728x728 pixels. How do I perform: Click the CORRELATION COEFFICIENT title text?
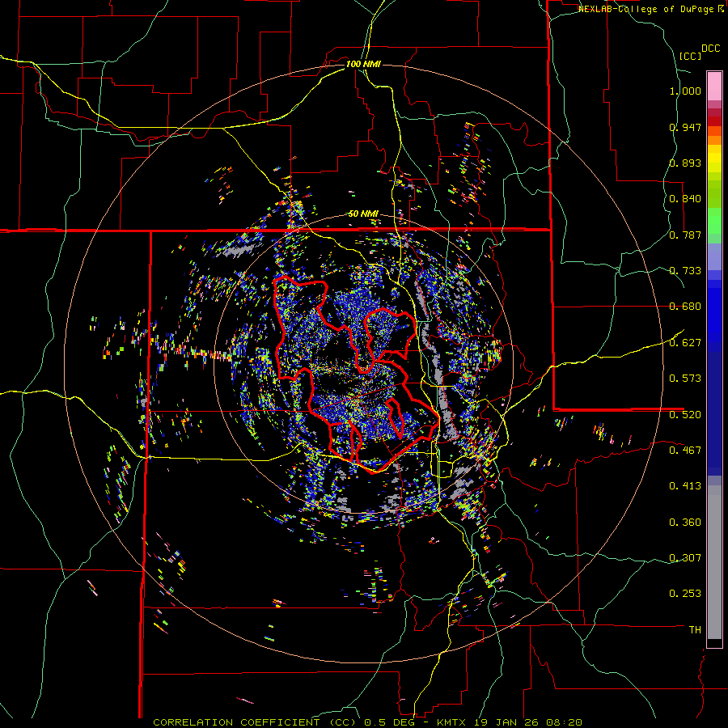(236, 722)
